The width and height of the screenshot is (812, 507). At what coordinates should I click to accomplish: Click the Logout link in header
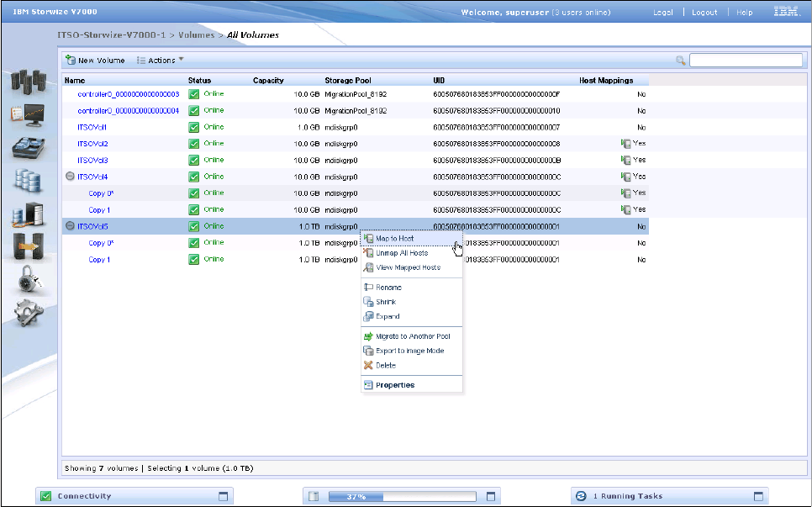[x=704, y=13]
